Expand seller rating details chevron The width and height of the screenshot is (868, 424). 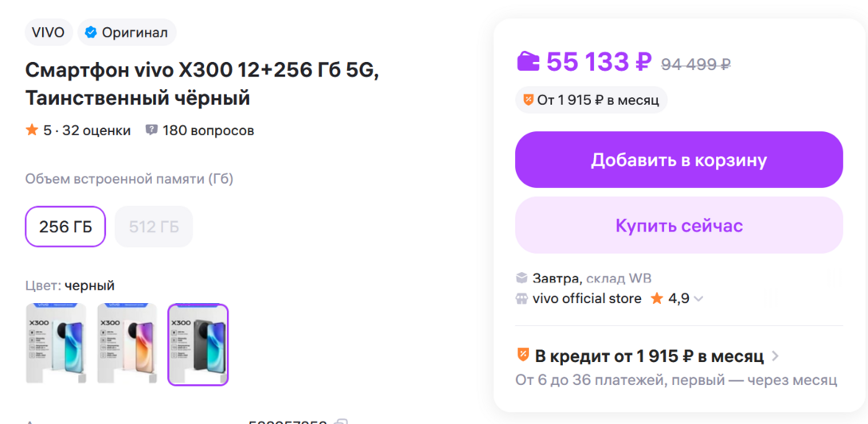pyautogui.click(x=698, y=299)
